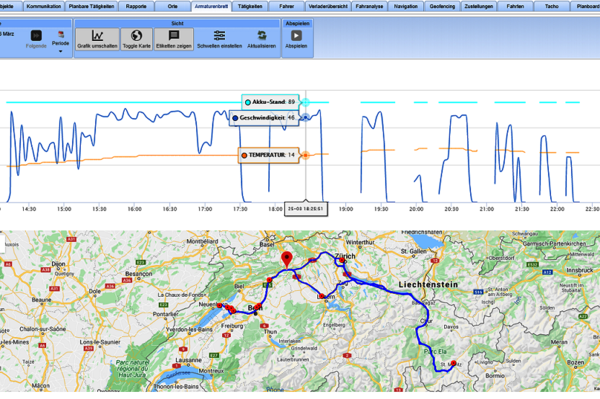Screen dimensions: 600x399
Task: Click the cyan Akku-Stand data point marker
Action: pyautogui.click(x=305, y=102)
